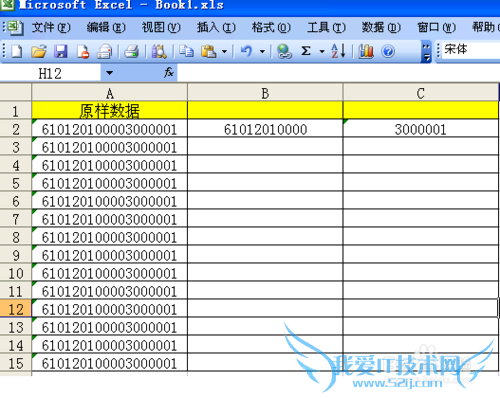This screenshot has height=398, width=500.
Task: Click the 宋体 font name box
Action: (x=471, y=50)
